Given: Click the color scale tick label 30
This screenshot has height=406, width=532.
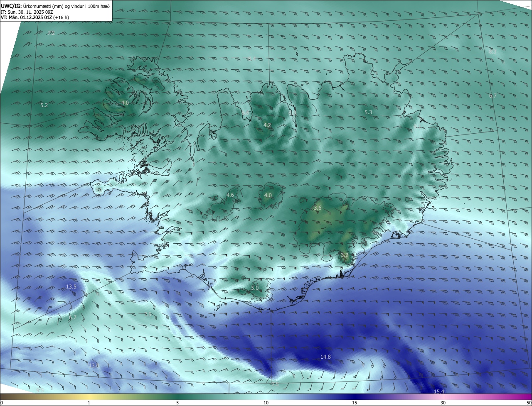Looking at the screenshot, I should 443,403.
